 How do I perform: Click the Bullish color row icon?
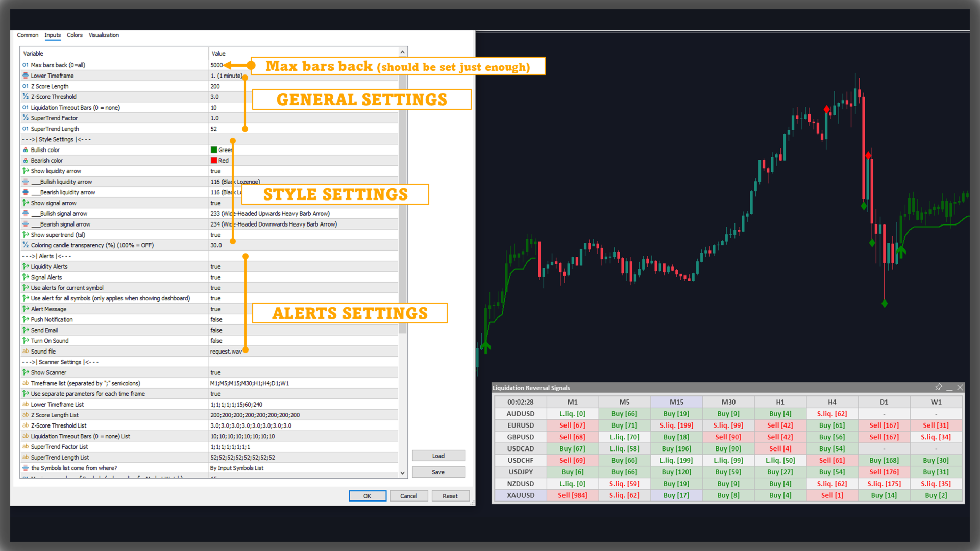click(26, 150)
